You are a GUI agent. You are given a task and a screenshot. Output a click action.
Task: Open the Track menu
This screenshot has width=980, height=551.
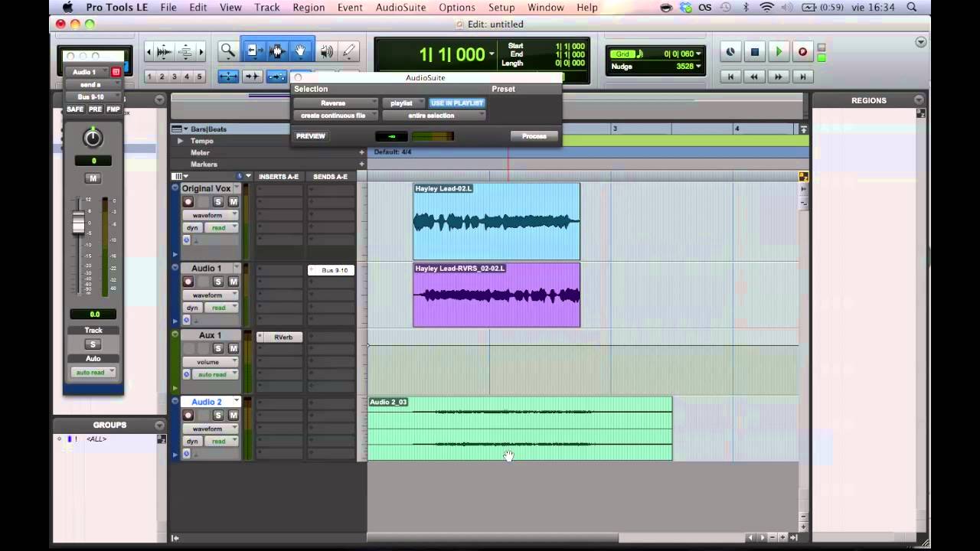(x=267, y=8)
